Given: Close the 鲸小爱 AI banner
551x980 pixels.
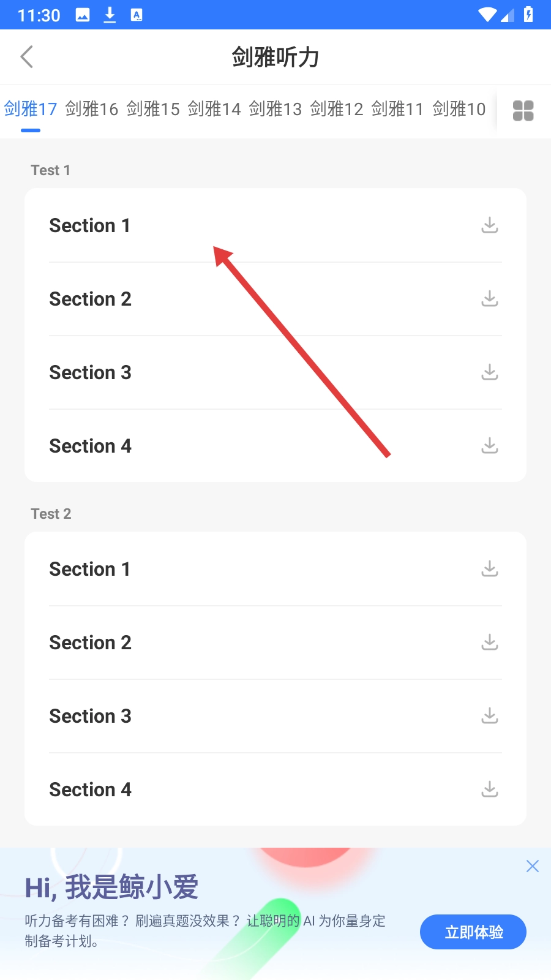Looking at the screenshot, I should point(532,866).
